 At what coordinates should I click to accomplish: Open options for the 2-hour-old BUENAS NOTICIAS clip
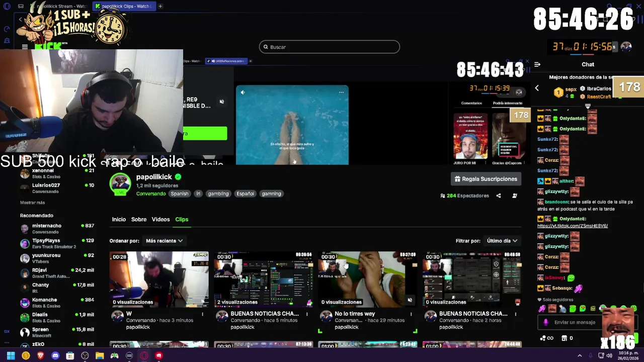tap(515, 314)
